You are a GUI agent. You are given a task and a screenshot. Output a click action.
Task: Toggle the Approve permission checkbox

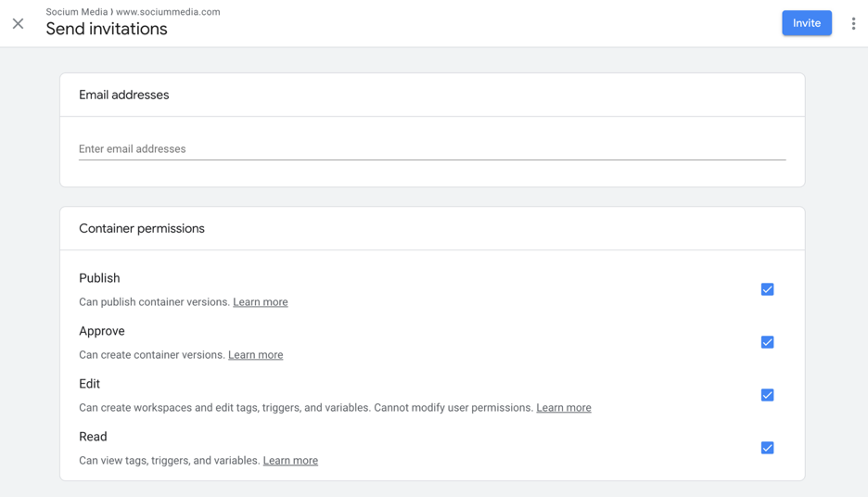tap(767, 342)
